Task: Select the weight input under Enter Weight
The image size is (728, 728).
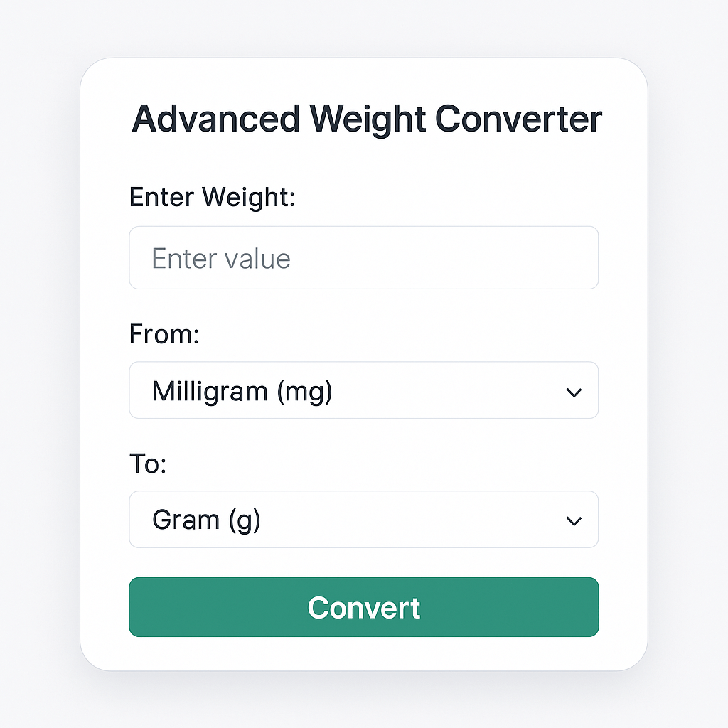Action: (x=364, y=257)
